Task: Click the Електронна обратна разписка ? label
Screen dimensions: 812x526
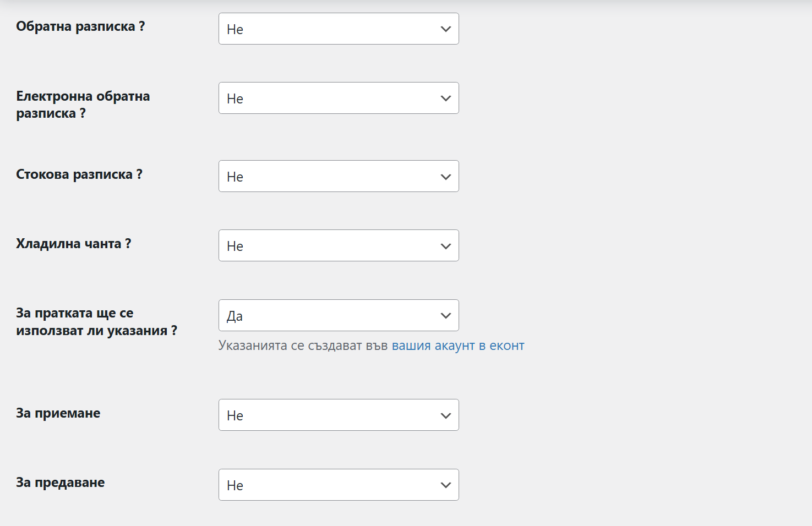Action: tap(83, 105)
